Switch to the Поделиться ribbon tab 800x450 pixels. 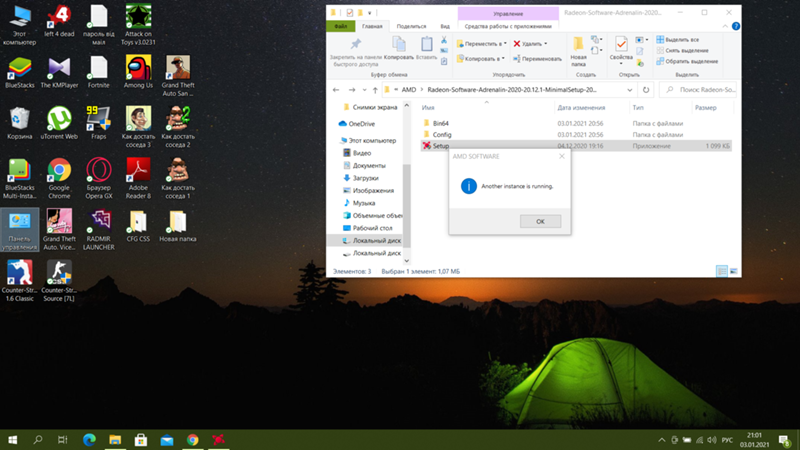410,27
